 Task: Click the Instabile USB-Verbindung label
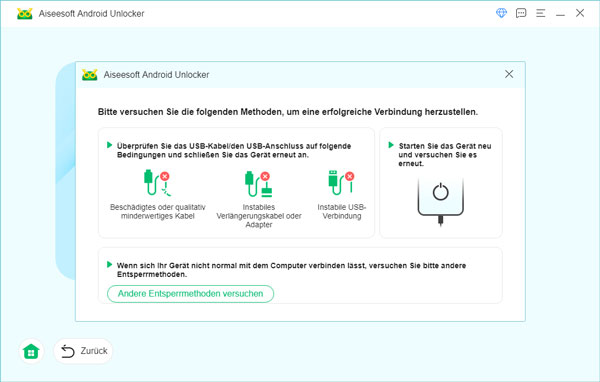(342, 212)
